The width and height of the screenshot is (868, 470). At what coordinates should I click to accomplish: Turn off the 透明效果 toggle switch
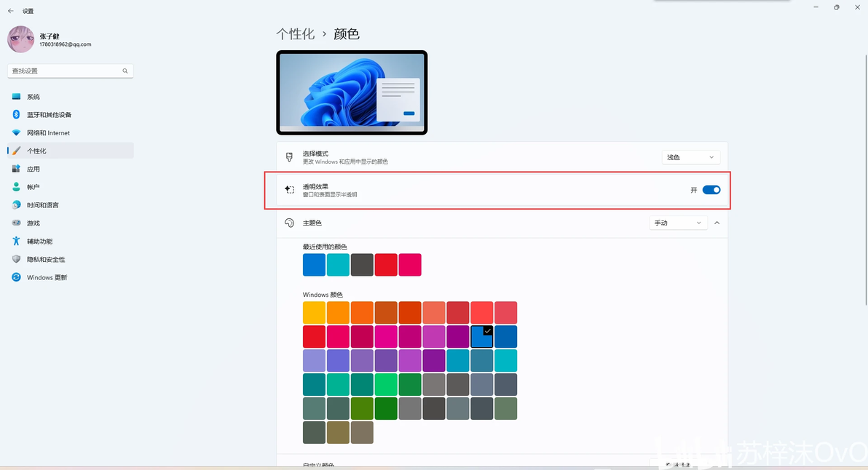711,190
